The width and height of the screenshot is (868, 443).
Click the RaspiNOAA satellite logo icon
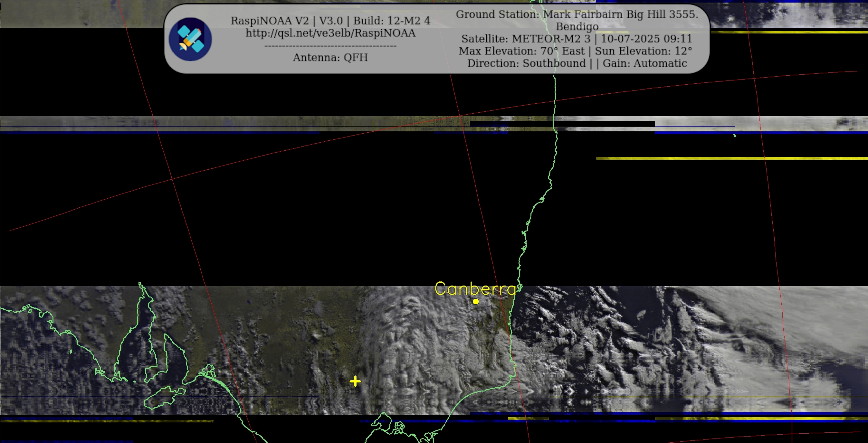[x=190, y=39]
